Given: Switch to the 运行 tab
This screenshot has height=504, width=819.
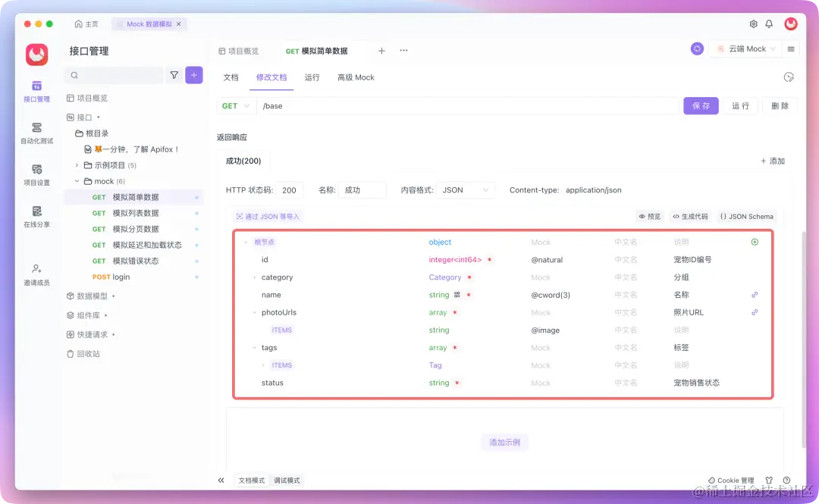Looking at the screenshot, I should (x=312, y=77).
